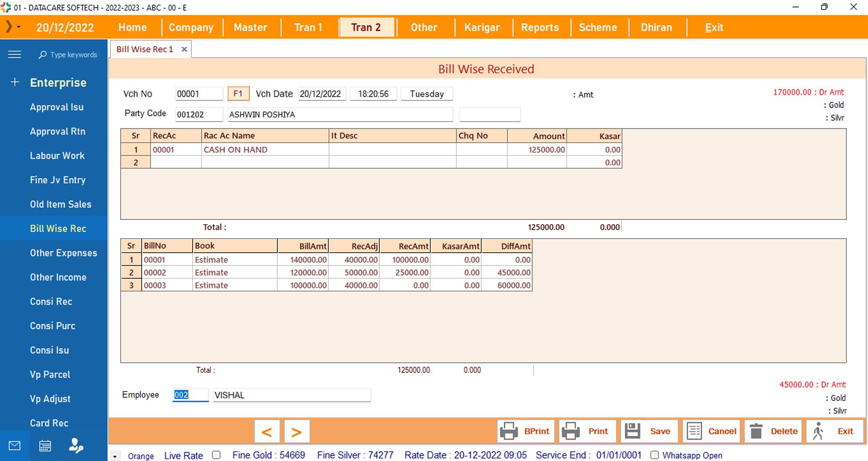Image resolution: width=868 pixels, height=461 pixels.
Task: Open the Tran 2 menu
Action: pos(366,28)
